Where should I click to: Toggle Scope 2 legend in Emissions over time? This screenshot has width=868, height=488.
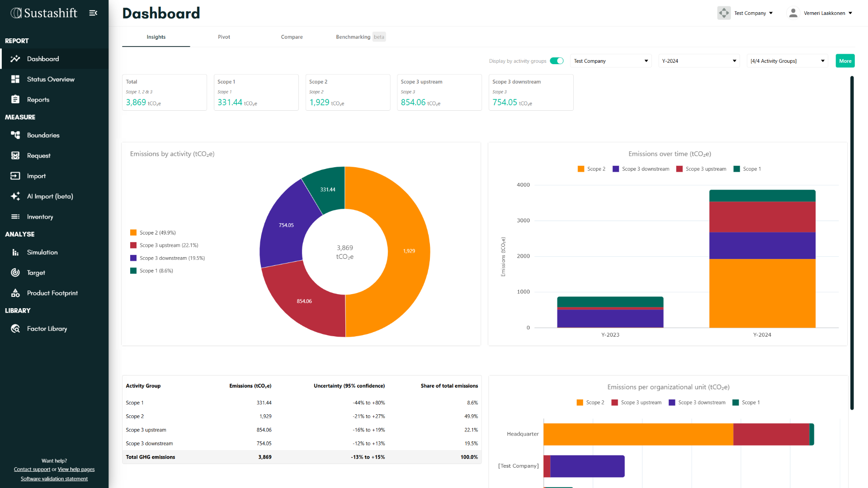[591, 169]
